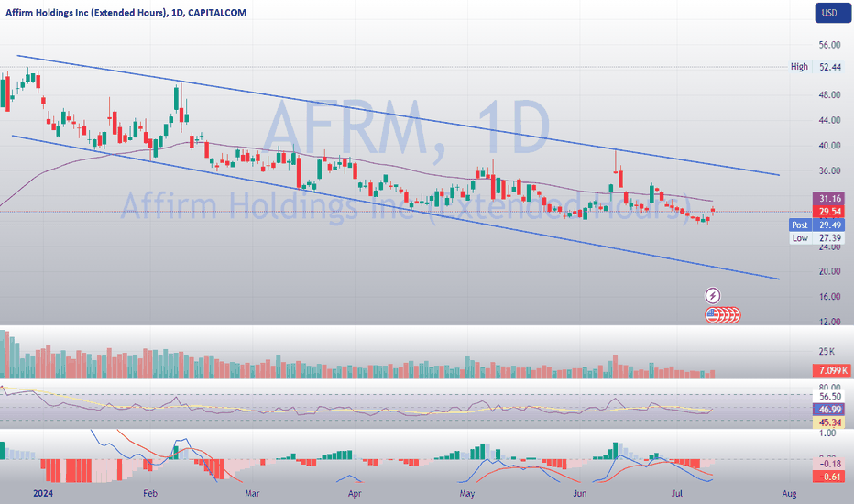Click the -0.18 MACD value tag
This screenshot has width=854, height=504.
tap(828, 464)
